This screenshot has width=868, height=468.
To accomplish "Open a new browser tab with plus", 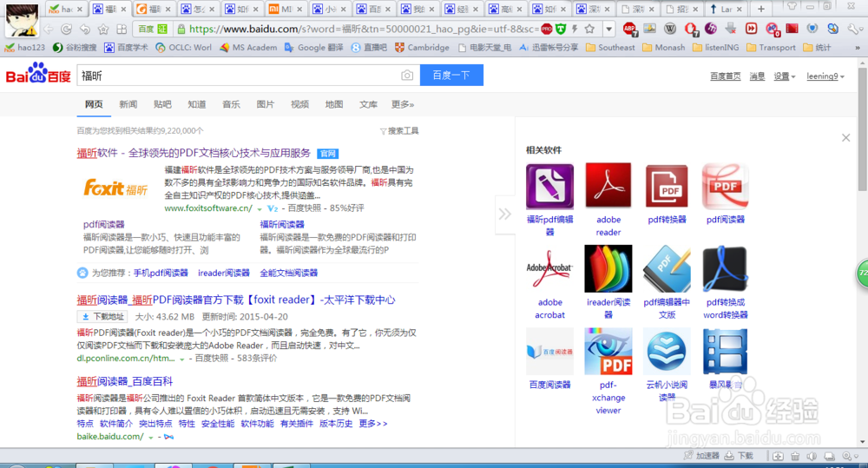I will pos(761,9).
